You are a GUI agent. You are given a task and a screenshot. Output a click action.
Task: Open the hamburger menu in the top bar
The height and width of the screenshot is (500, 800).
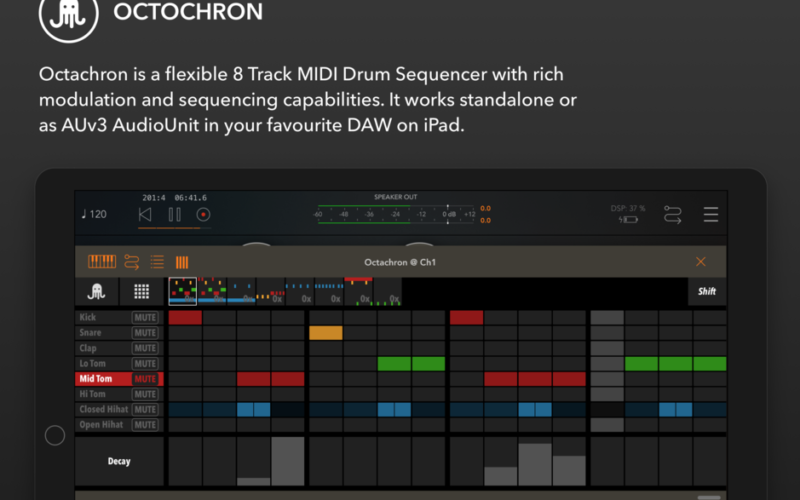click(711, 214)
